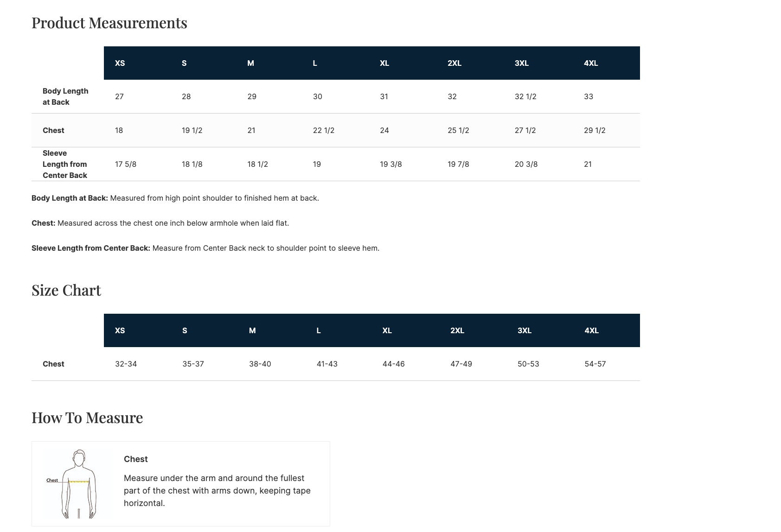
Task: Click the chest measurement illustration
Action: click(78, 483)
